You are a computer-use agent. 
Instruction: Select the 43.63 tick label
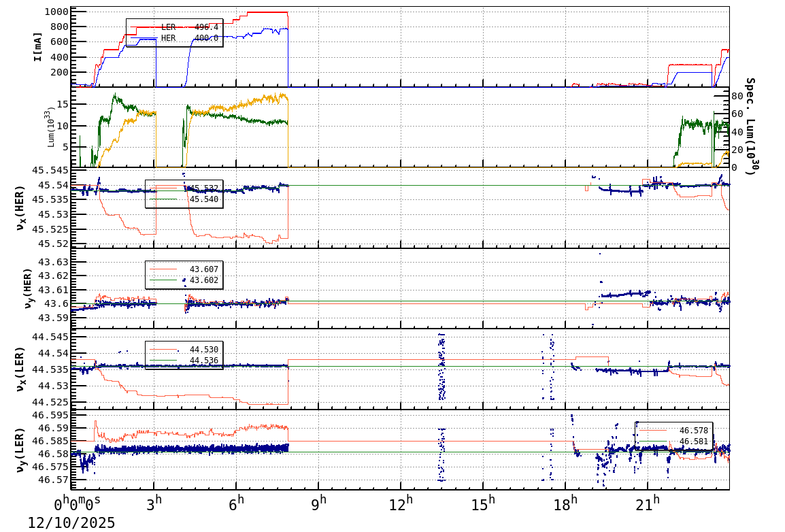(53, 262)
